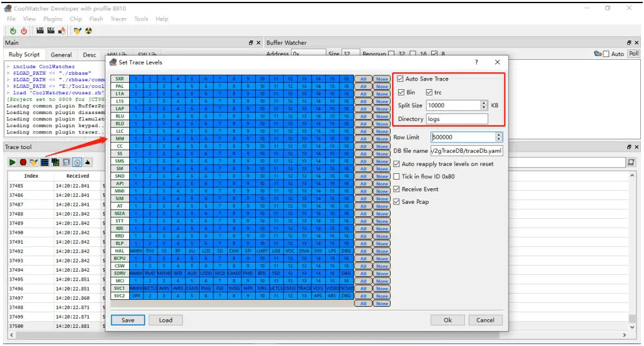Click the floppy save icon in Trace tool

66,163
